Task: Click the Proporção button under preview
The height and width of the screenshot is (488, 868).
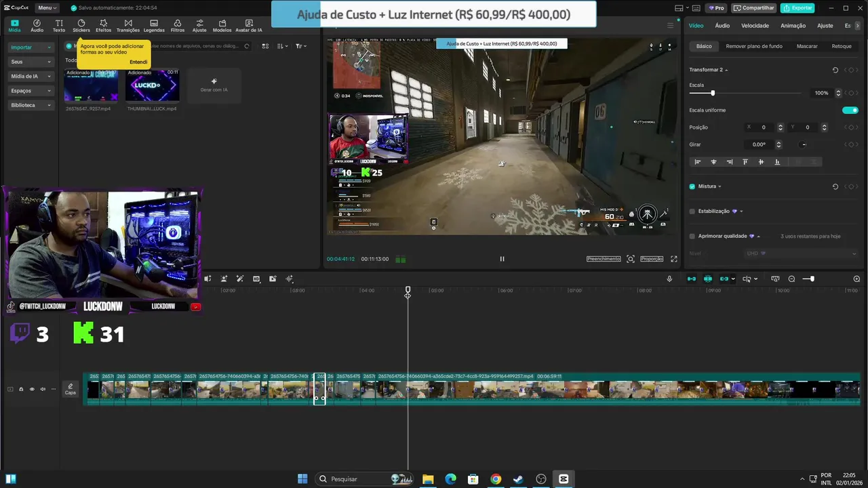Action: [x=652, y=259]
